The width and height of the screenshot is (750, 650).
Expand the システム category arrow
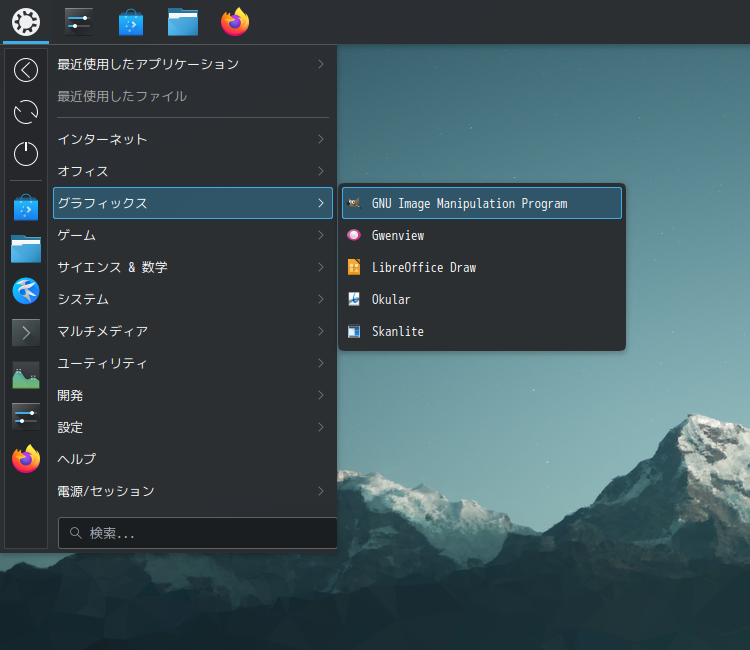(321, 299)
